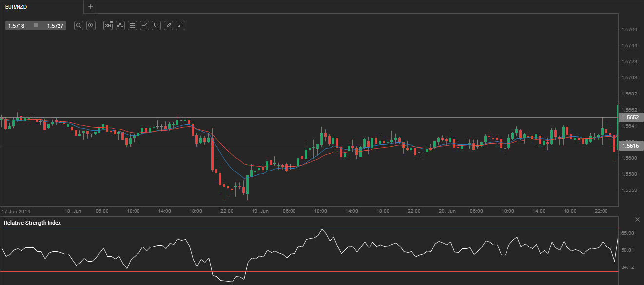Add a new chart tab with plus

click(x=90, y=6)
